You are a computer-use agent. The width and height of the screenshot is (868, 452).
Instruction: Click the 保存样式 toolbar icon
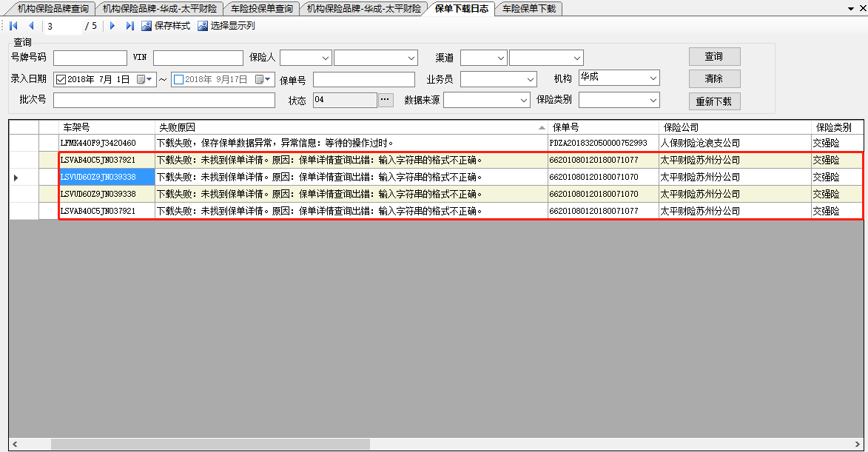146,25
